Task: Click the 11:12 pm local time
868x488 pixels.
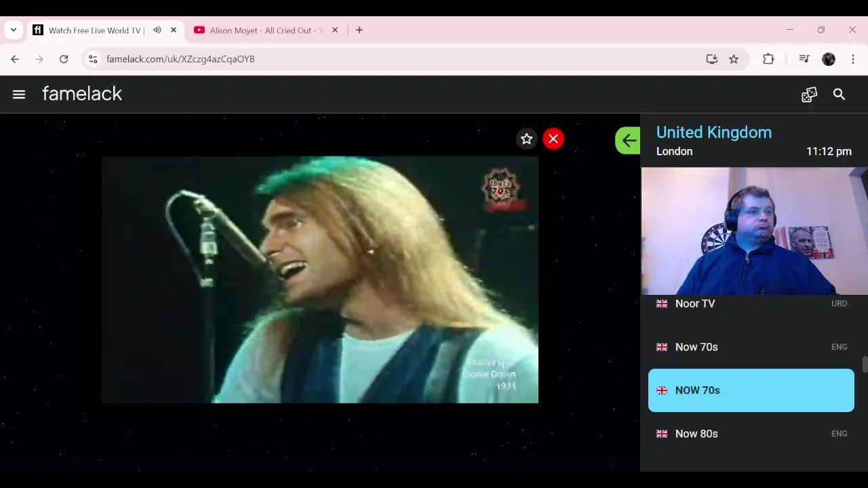Action: point(829,151)
